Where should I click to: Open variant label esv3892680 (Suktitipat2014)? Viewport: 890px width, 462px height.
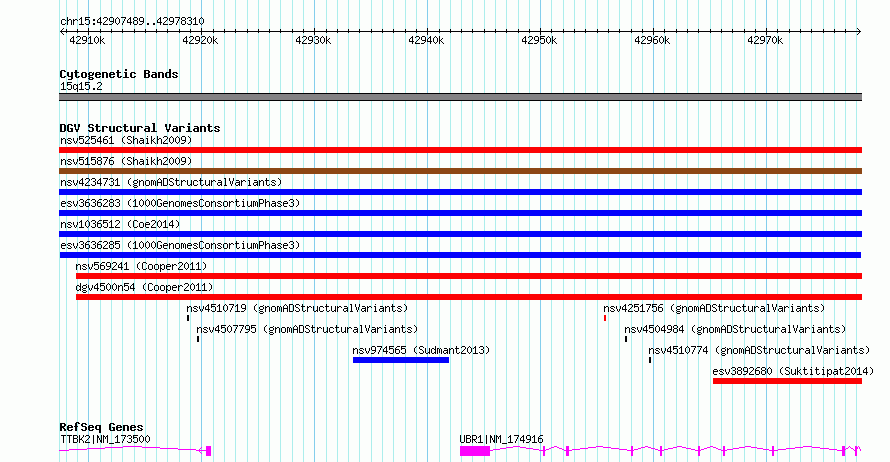(x=793, y=371)
